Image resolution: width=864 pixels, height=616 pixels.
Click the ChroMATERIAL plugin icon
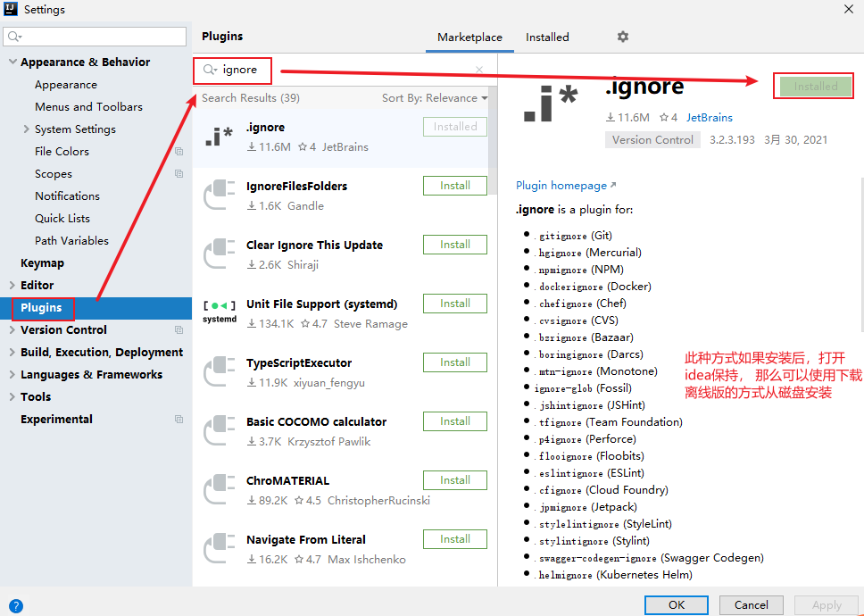point(220,490)
